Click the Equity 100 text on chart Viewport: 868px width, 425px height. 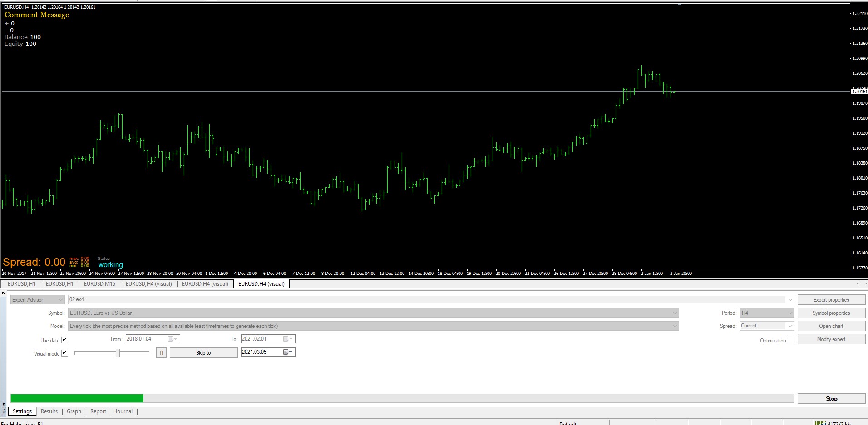20,44
